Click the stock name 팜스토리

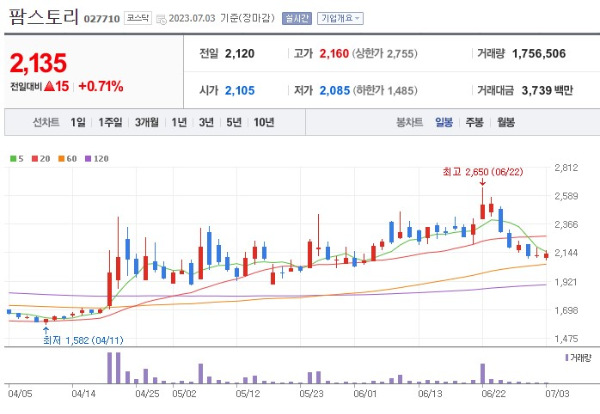click(43, 17)
